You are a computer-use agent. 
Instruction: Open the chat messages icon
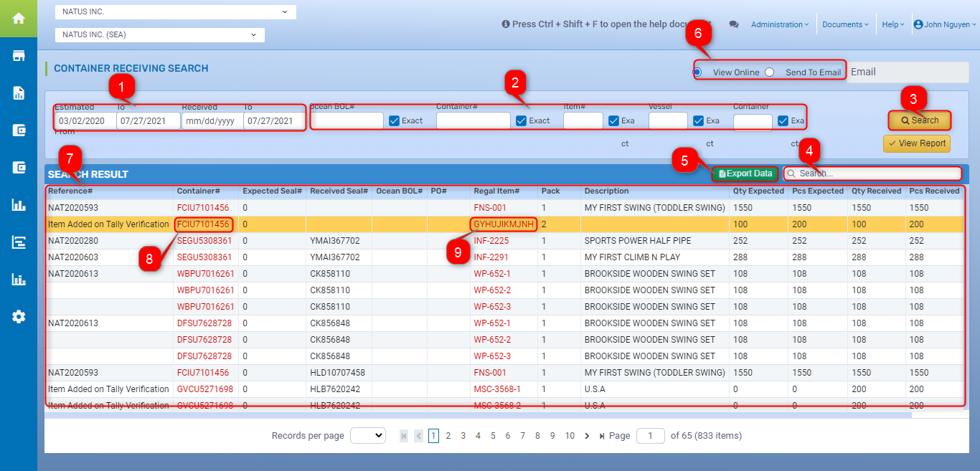coord(734,24)
